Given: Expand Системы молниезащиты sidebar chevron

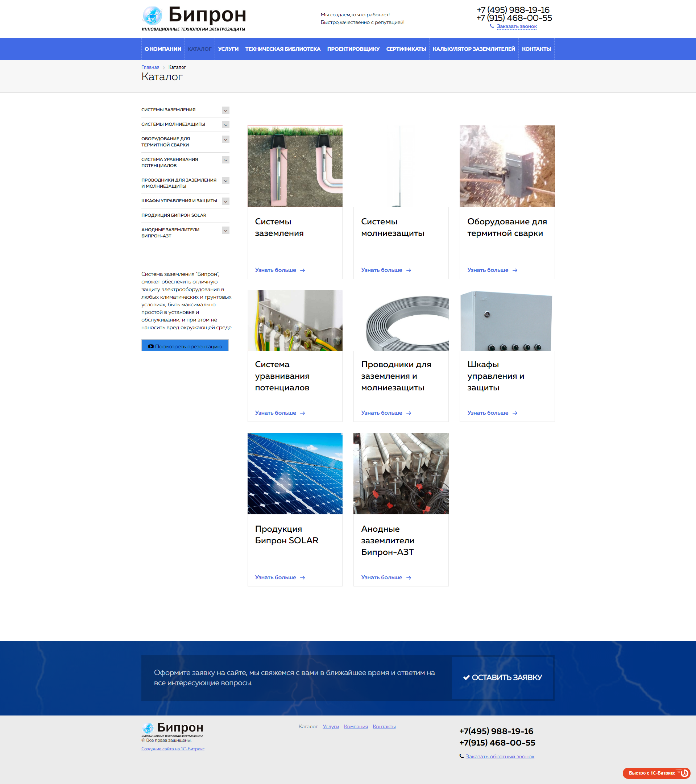Looking at the screenshot, I should (x=225, y=125).
